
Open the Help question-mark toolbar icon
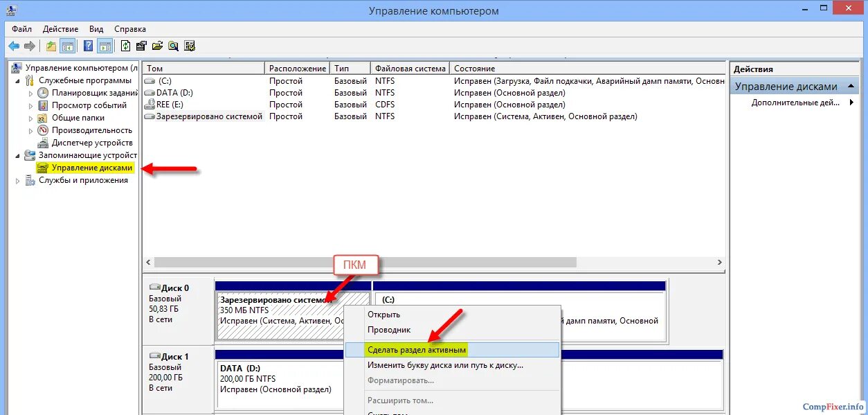pyautogui.click(x=89, y=46)
